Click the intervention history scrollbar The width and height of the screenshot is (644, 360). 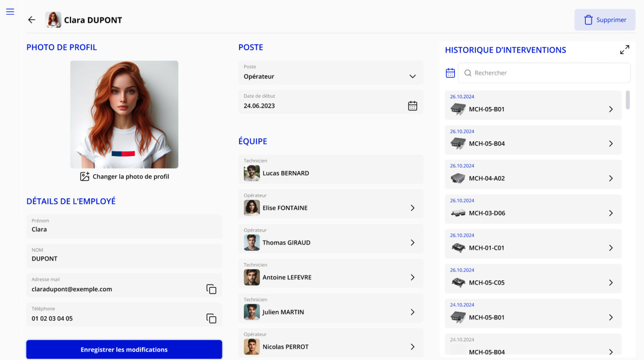click(x=628, y=100)
